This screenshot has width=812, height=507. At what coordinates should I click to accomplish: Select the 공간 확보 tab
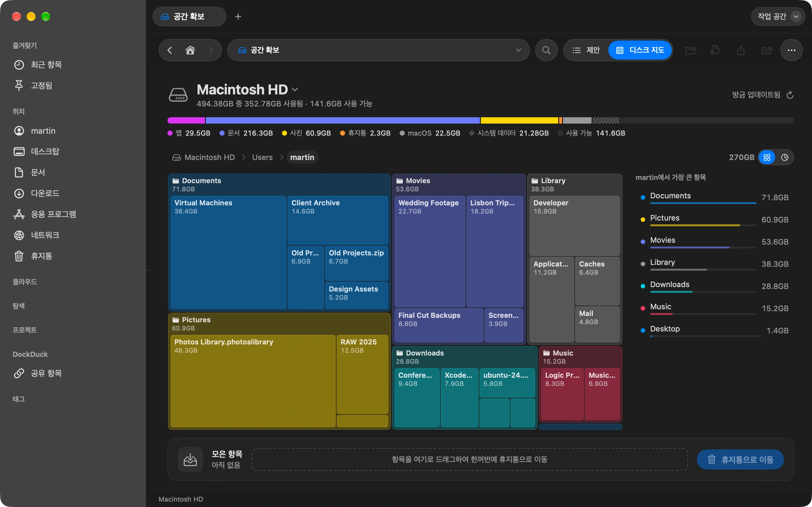tap(189, 16)
